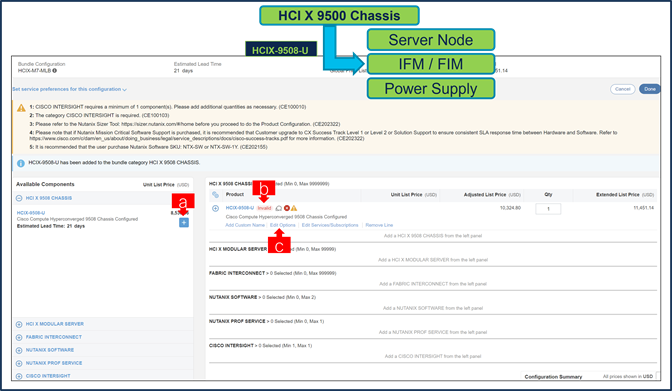Click Remove Line link
Viewport: 672px width, 391px height.
379,225
